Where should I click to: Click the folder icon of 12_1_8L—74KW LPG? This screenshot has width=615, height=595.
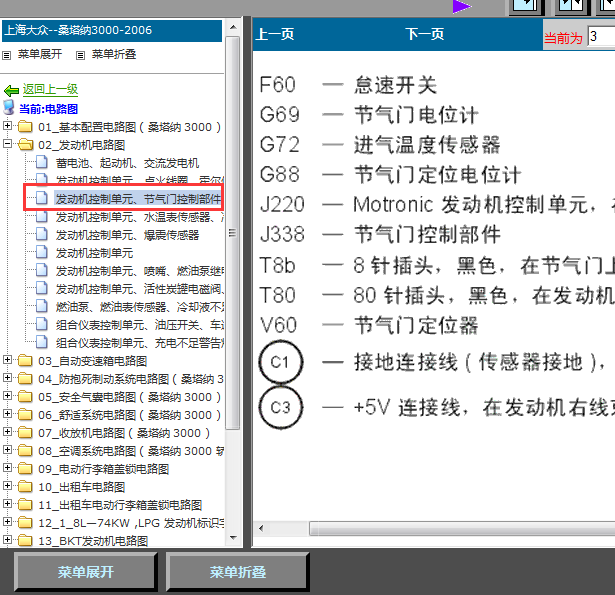click(x=25, y=523)
